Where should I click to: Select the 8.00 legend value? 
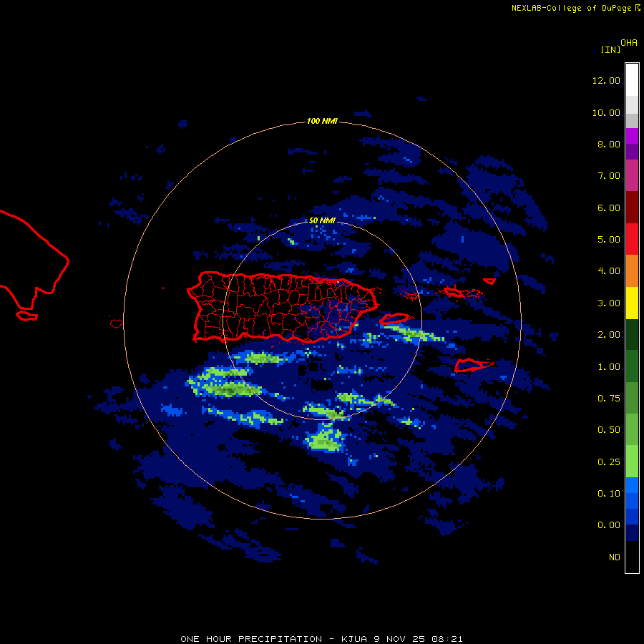pyautogui.click(x=609, y=144)
